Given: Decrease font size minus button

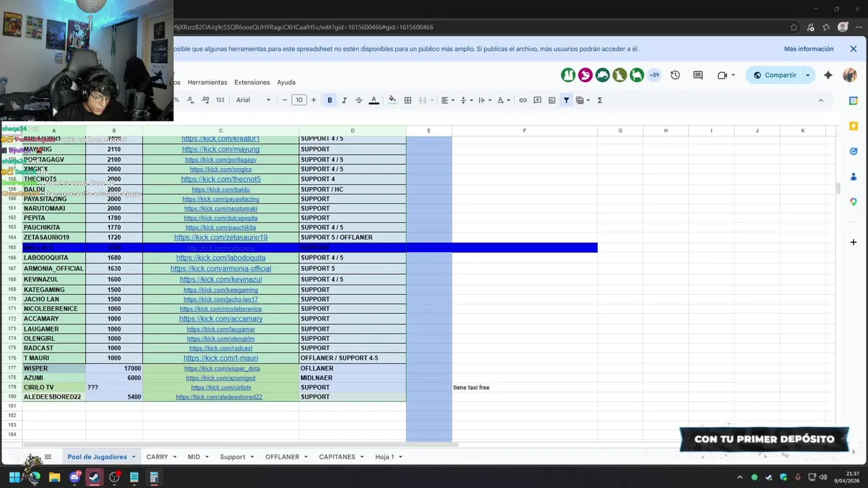Looking at the screenshot, I should (x=285, y=100).
